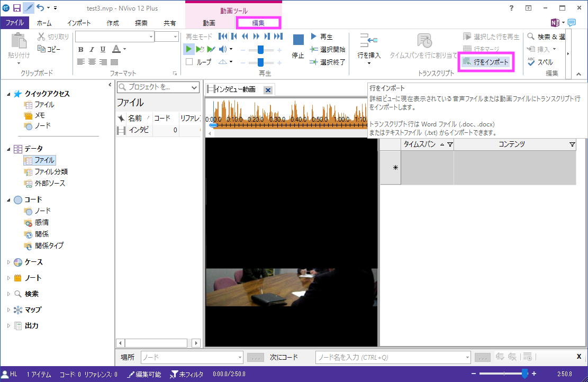Align text left in Format group

pyautogui.click(x=80, y=62)
